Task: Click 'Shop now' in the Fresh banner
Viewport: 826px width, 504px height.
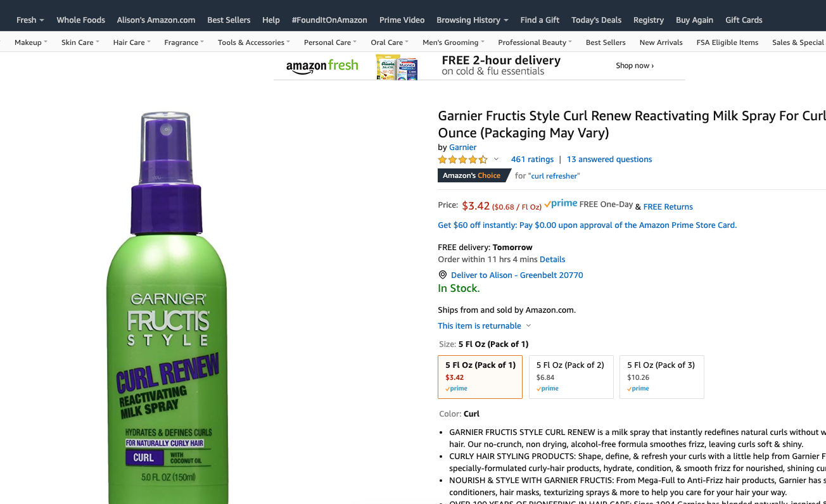Action: [634, 66]
